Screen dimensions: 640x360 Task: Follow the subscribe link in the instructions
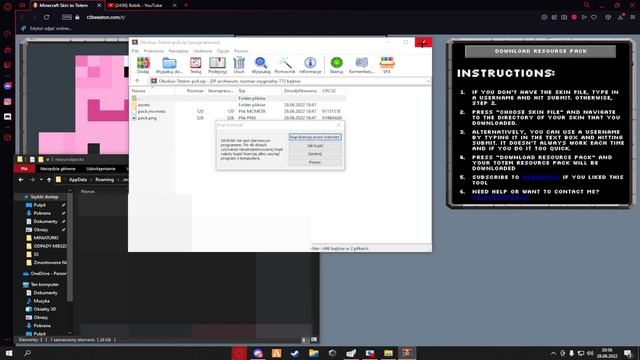541,177
